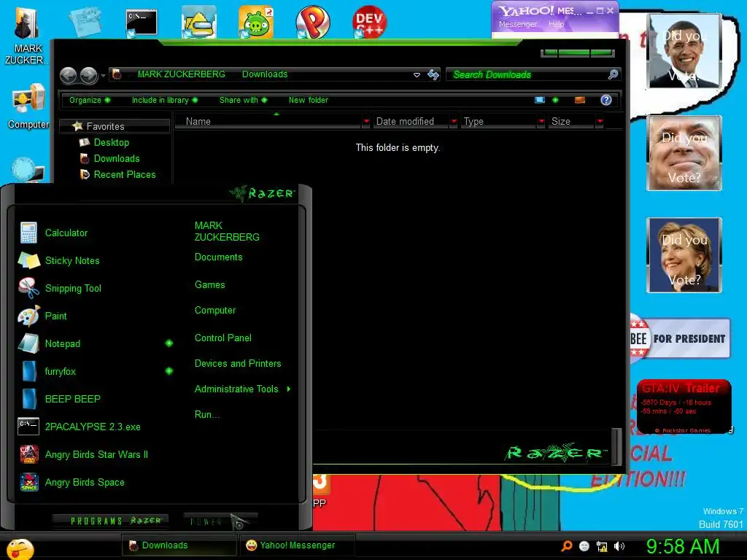Click the Start orb smiley button
747x560 pixels.
(20, 549)
